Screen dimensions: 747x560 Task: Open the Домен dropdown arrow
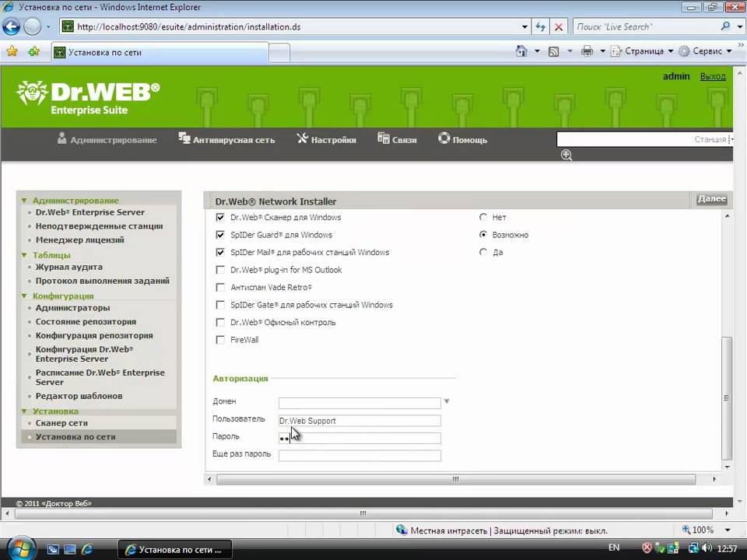tap(447, 401)
